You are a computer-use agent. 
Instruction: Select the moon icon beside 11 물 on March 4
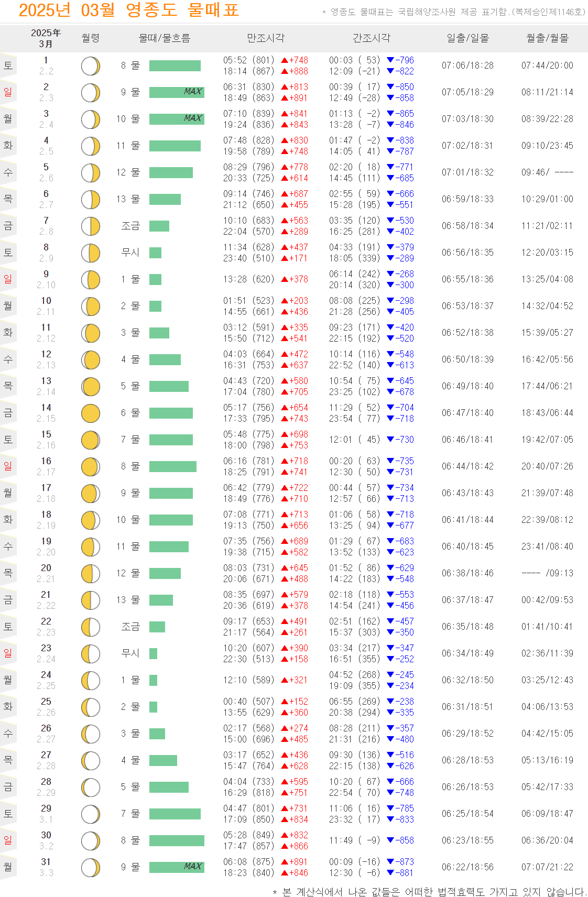91,146
